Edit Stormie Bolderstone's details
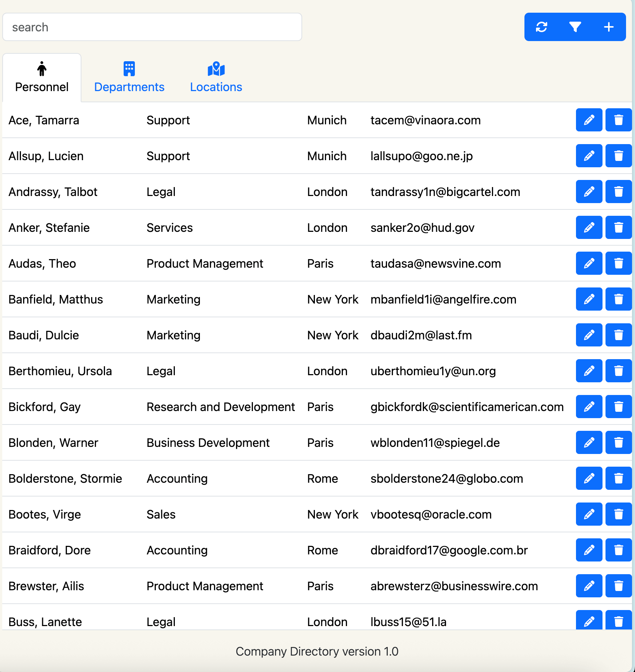This screenshot has height=672, width=635. [589, 478]
